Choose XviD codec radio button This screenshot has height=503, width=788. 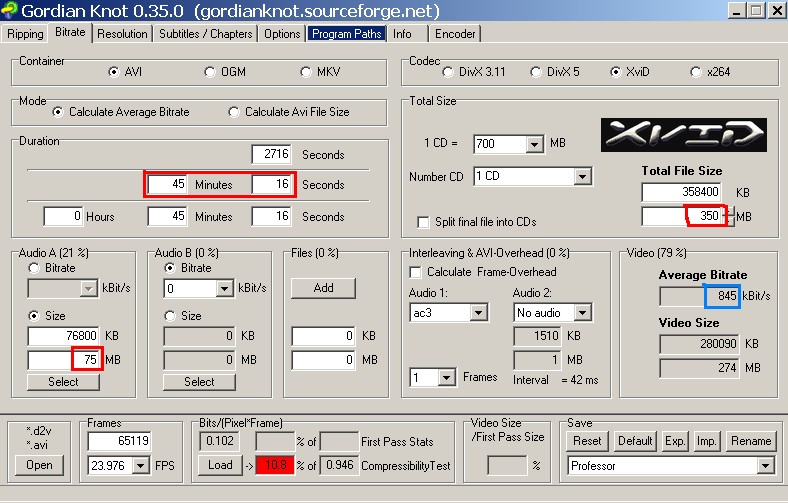(616, 72)
